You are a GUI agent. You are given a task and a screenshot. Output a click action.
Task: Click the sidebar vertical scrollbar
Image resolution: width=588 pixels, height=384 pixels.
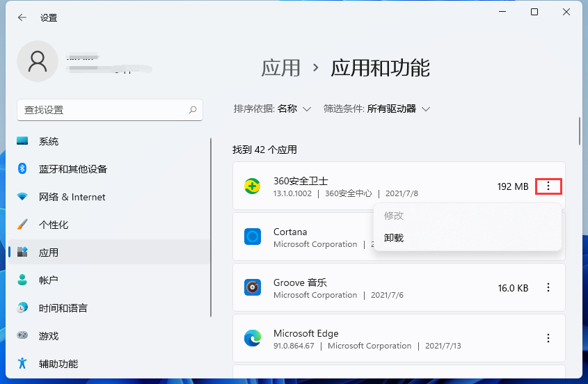[211, 227]
